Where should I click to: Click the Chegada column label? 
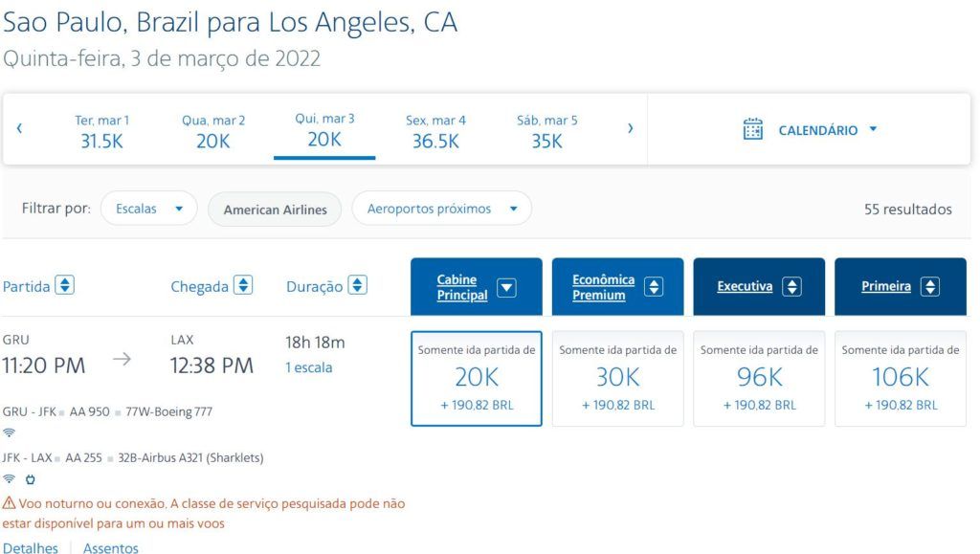[x=199, y=287]
